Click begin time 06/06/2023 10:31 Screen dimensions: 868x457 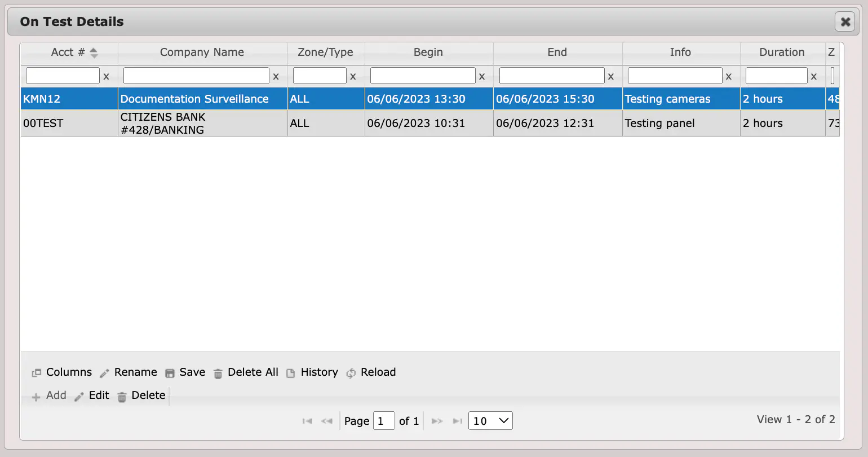point(429,123)
